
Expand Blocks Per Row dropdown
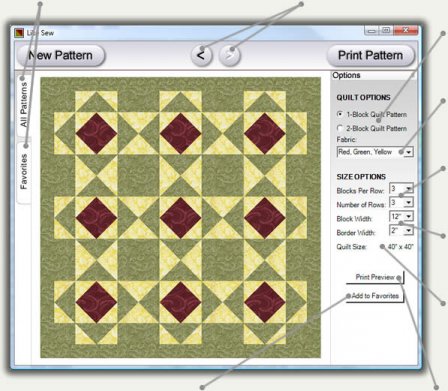[409, 189]
